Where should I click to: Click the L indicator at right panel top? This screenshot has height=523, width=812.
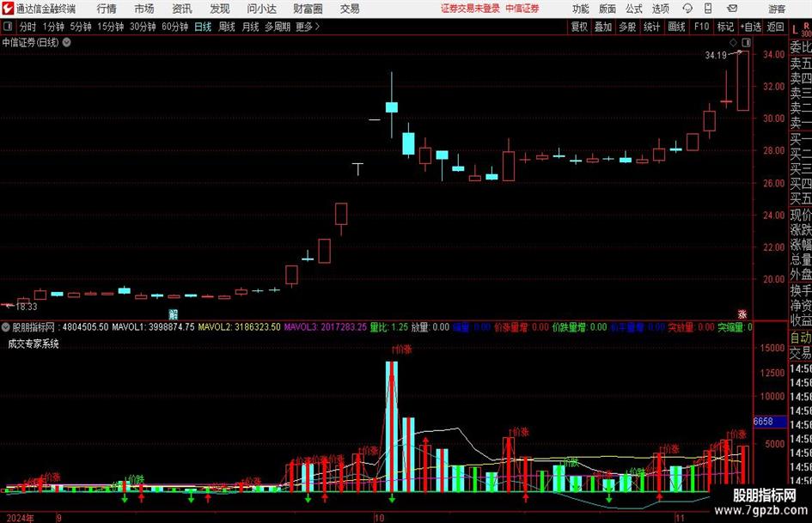pyautogui.click(x=795, y=30)
